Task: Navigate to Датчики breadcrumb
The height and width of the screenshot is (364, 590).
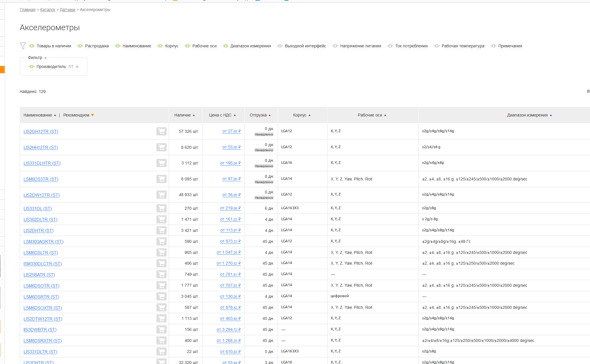Action: 67,10
